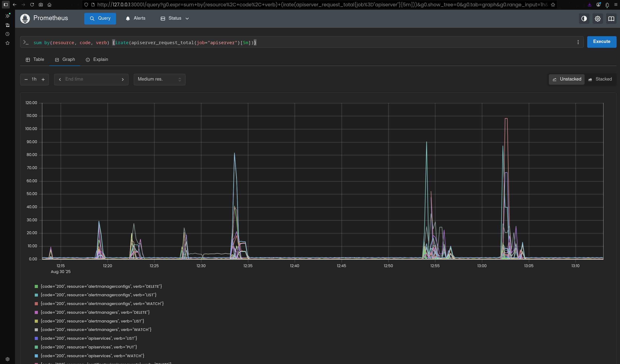This screenshot has width=620, height=364.
Task: Move end time forward with right chevron
Action: coord(123,79)
